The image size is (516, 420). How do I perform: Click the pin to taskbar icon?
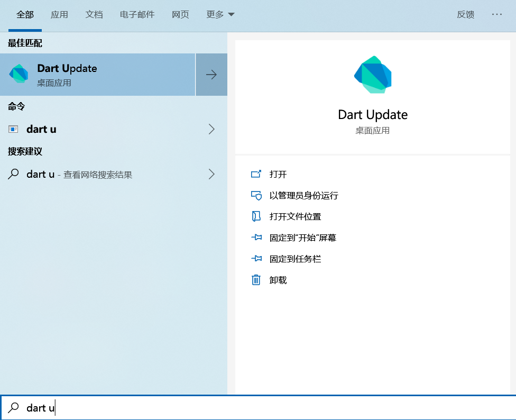coord(256,258)
